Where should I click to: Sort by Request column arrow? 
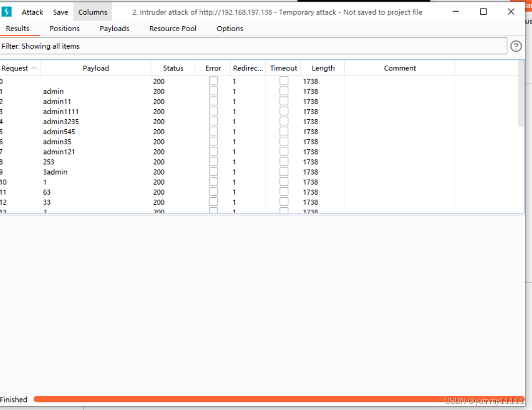(34, 68)
